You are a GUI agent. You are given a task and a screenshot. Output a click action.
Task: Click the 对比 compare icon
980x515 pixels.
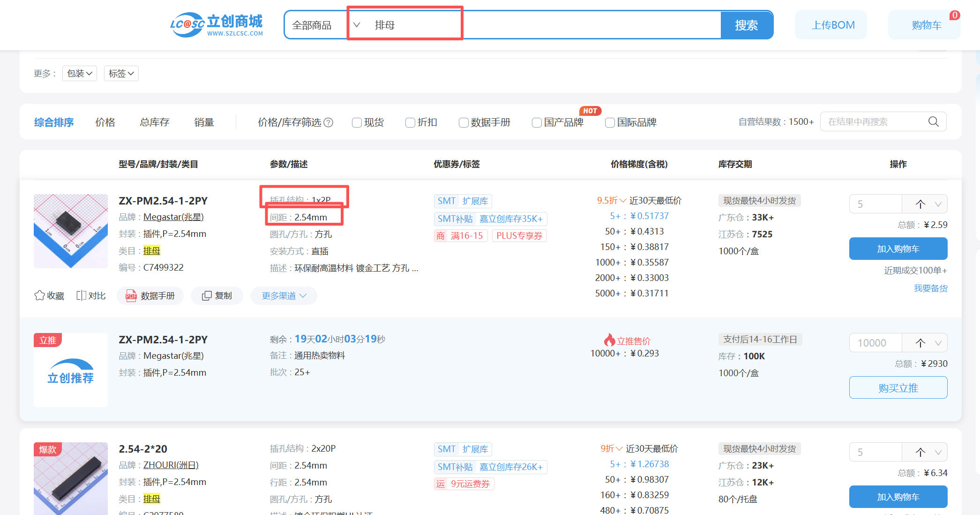click(81, 295)
